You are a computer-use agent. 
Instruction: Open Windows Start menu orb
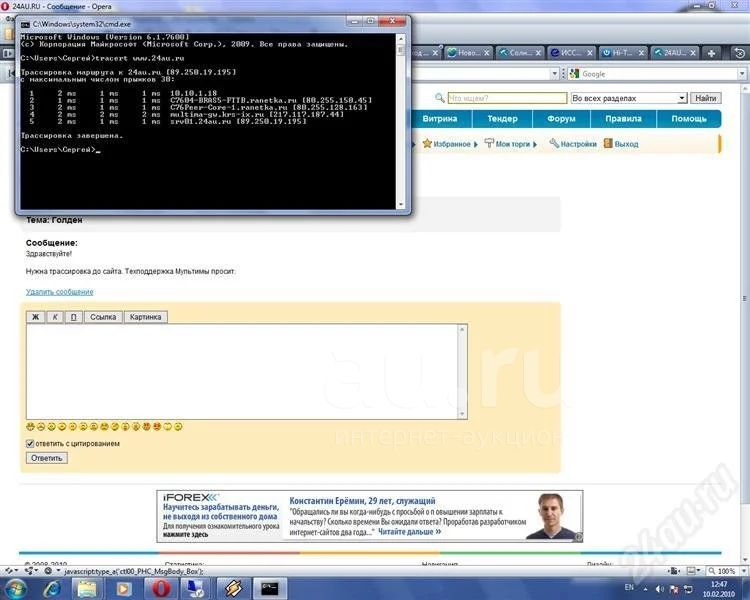point(15,589)
